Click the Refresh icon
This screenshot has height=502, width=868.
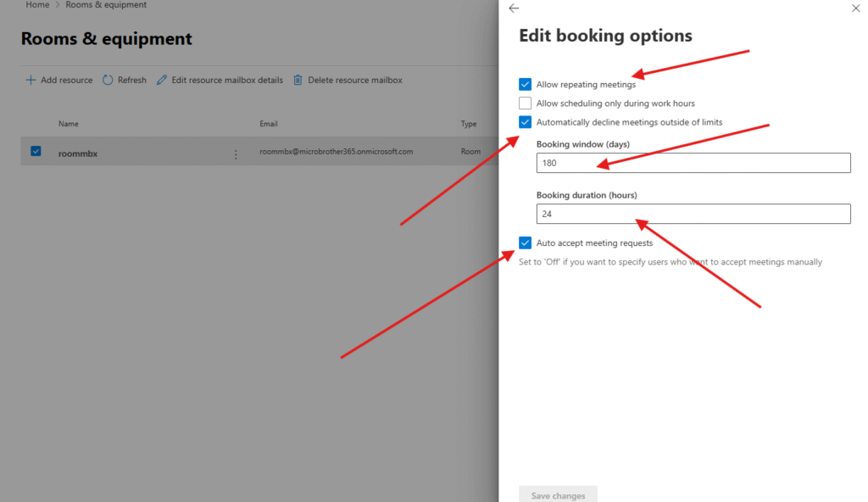click(108, 81)
